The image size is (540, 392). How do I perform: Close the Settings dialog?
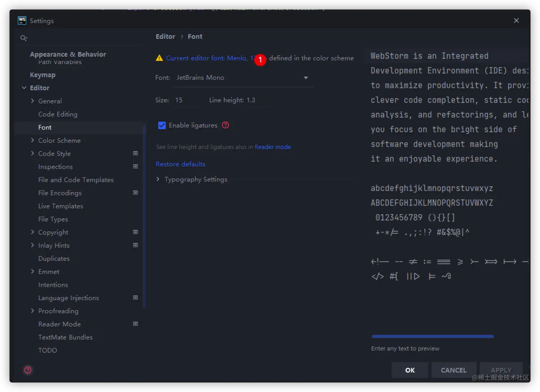click(516, 21)
